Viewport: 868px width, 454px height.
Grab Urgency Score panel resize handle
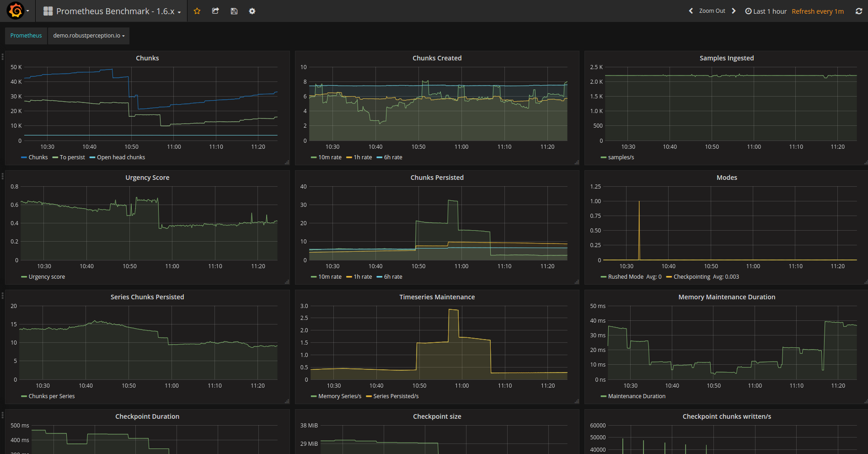point(287,282)
